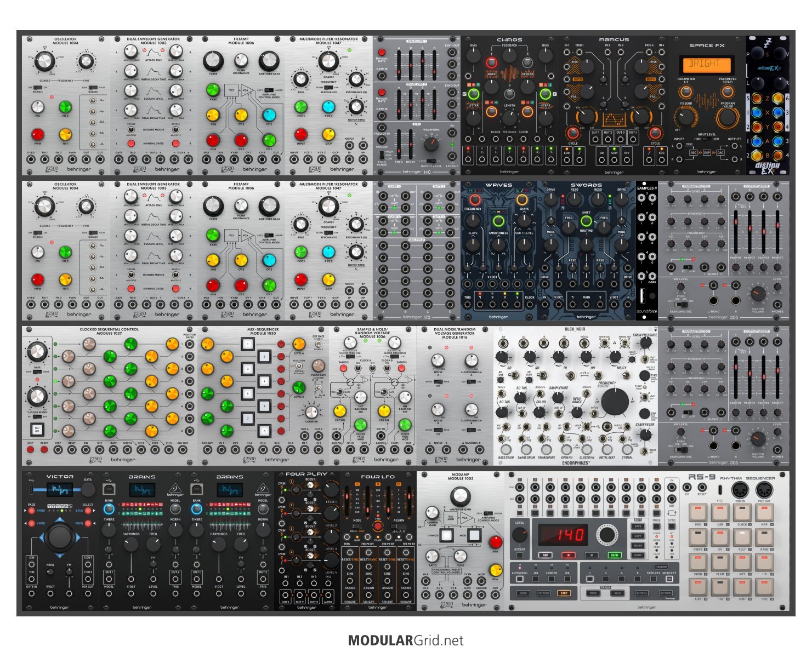Click the red SELECT button on Victor
812x652 pixels.
click(x=88, y=511)
